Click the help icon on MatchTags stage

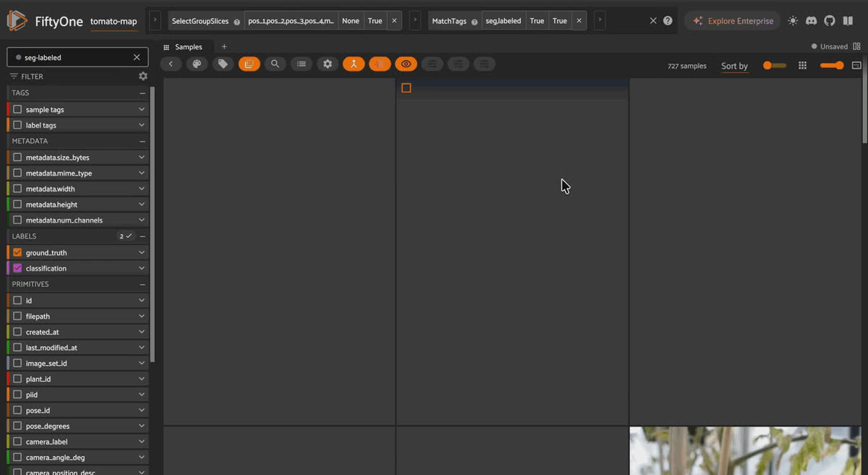(x=475, y=22)
